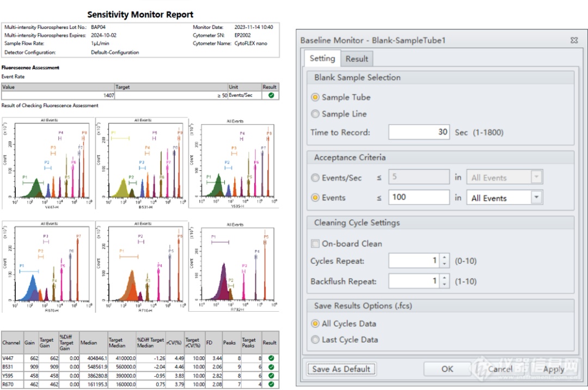
Task: Click the B531 row pass checkmark
Action: tap(271, 367)
